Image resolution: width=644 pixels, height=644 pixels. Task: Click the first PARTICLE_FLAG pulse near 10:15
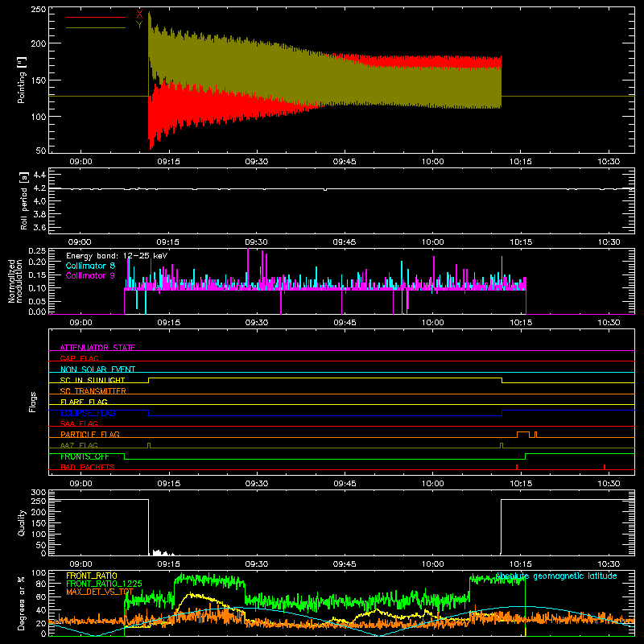coord(522,435)
